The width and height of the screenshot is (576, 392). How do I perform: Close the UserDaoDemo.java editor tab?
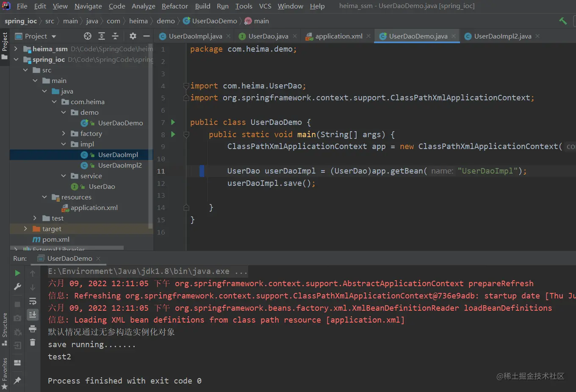(454, 36)
